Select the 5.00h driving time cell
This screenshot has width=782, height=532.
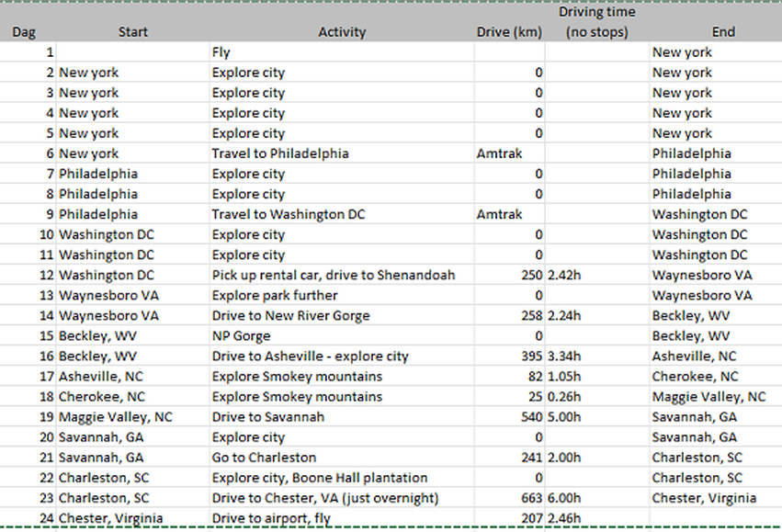click(x=597, y=417)
